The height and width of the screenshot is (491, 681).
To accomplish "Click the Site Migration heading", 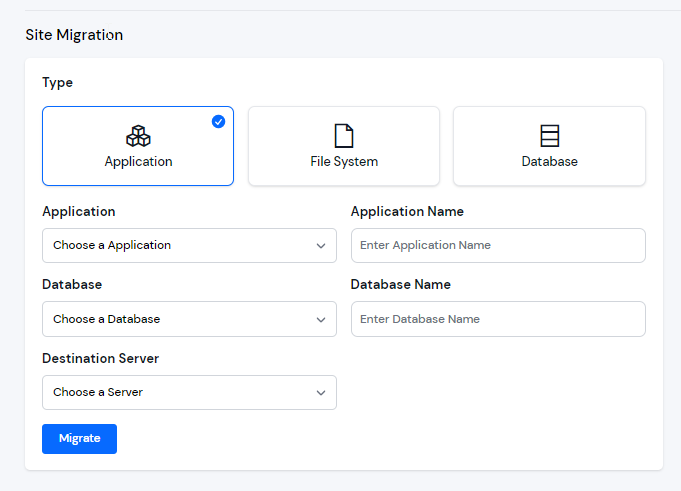I will coord(74,35).
